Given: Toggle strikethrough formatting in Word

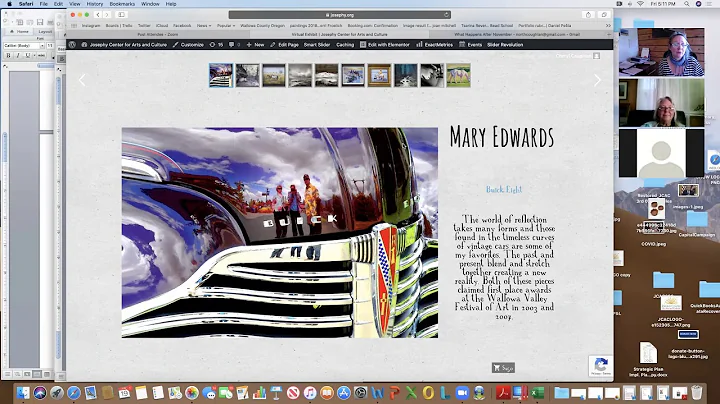Looking at the screenshot, I should 41,56.
